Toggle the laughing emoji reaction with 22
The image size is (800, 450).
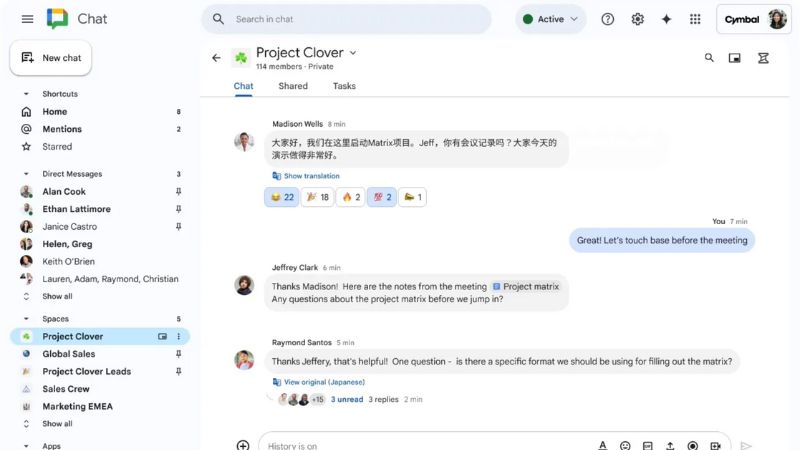(x=282, y=197)
